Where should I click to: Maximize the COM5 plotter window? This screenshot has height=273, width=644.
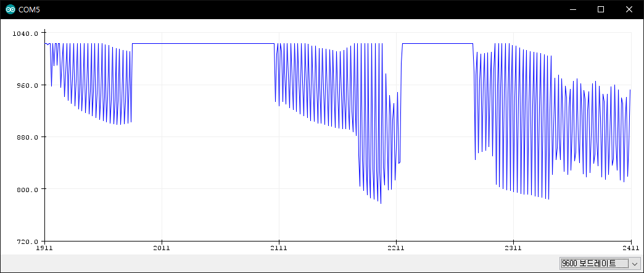600,9
